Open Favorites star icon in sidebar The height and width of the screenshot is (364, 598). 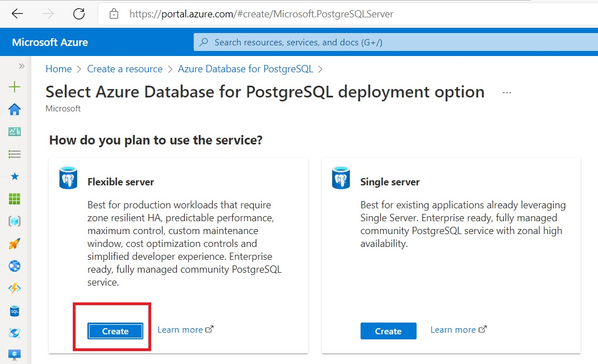(x=15, y=176)
